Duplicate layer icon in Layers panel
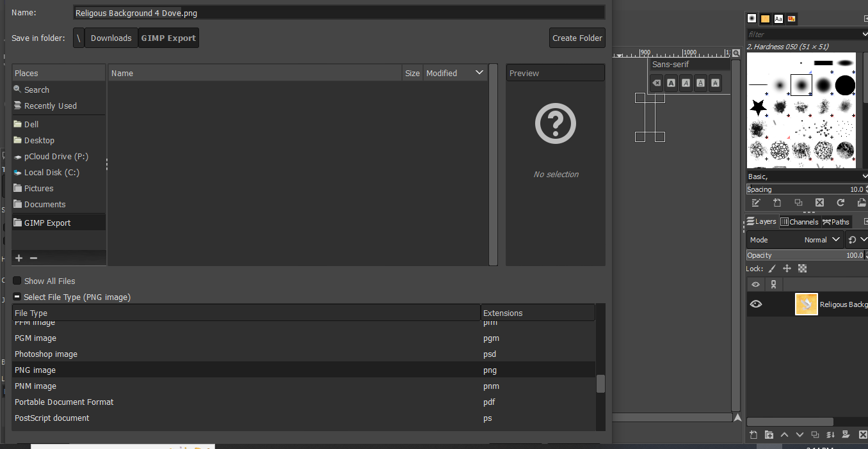The width and height of the screenshot is (868, 449). 815,435
